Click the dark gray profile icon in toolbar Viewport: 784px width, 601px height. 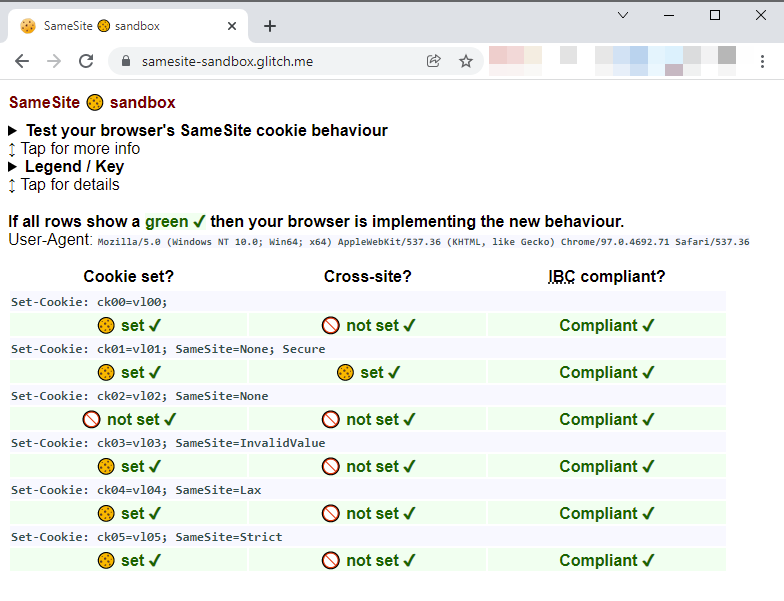click(x=726, y=55)
